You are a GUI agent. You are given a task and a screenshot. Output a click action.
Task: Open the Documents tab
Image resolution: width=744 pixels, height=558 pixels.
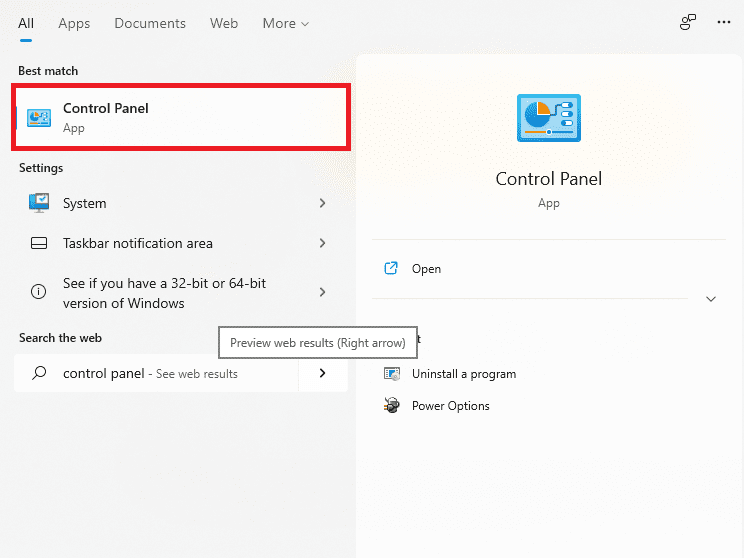pyautogui.click(x=150, y=23)
